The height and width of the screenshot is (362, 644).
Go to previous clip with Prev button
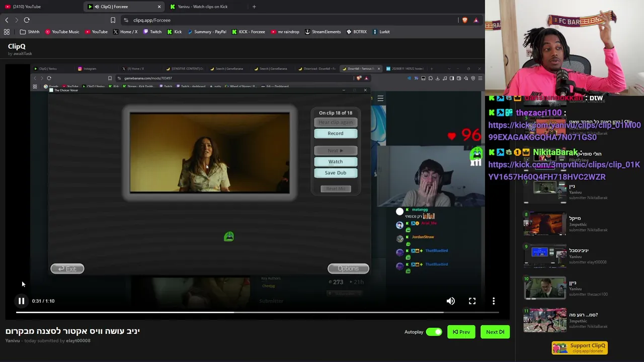pyautogui.click(x=461, y=332)
